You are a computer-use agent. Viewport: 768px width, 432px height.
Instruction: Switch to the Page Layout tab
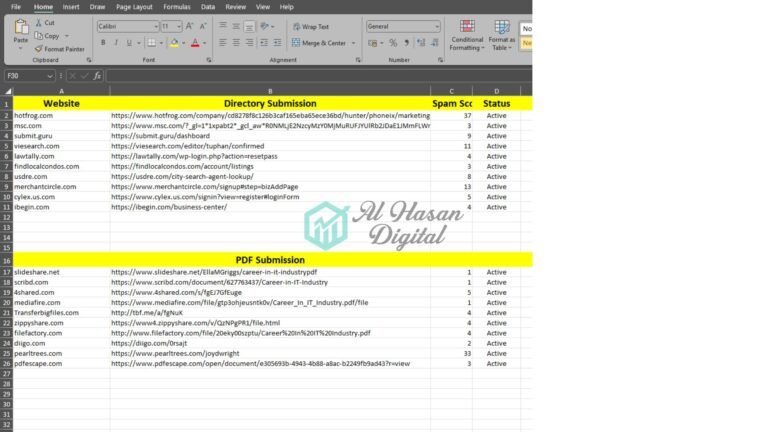pos(134,6)
